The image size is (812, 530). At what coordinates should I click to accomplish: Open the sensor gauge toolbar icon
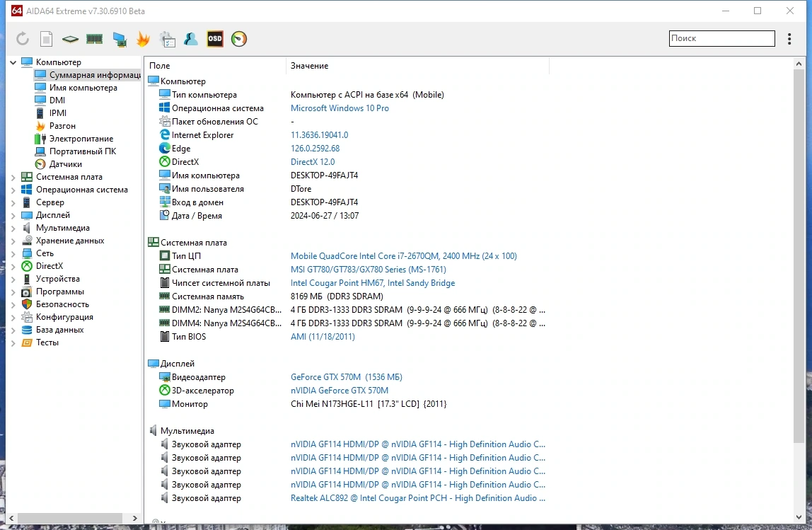[x=239, y=39]
